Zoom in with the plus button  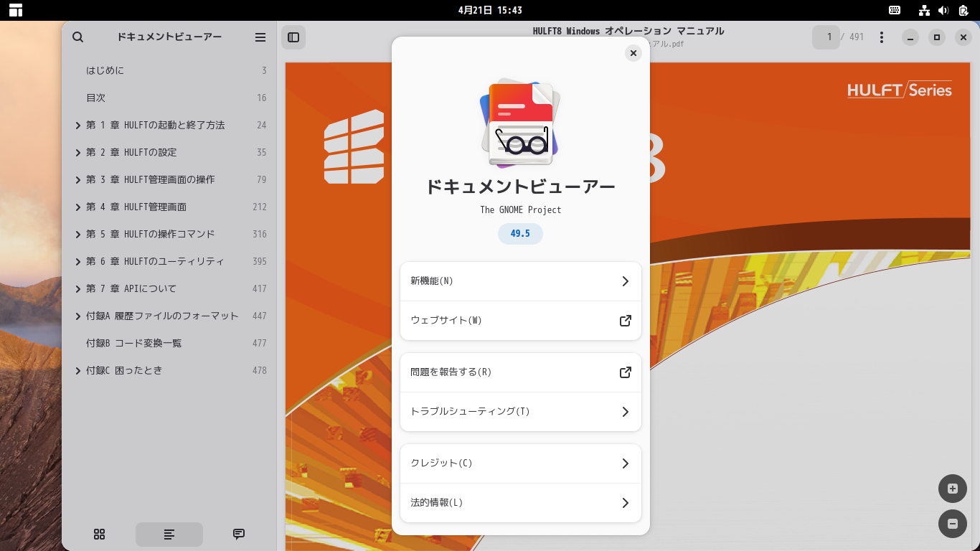pos(953,489)
